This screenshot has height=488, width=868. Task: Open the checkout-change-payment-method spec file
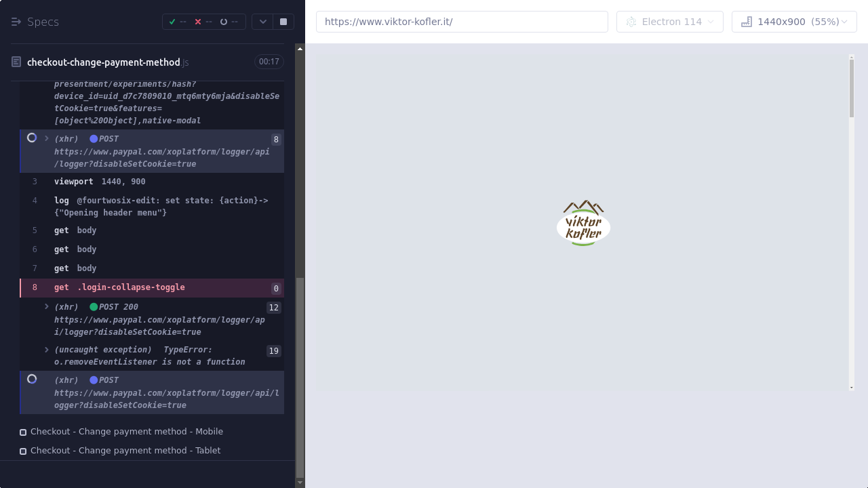coord(104,62)
